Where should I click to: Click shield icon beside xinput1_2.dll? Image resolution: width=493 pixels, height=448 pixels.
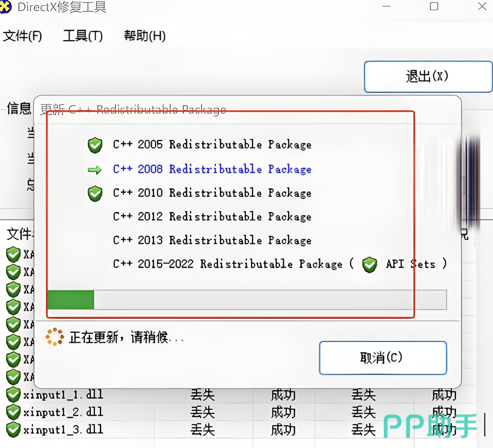(13, 412)
